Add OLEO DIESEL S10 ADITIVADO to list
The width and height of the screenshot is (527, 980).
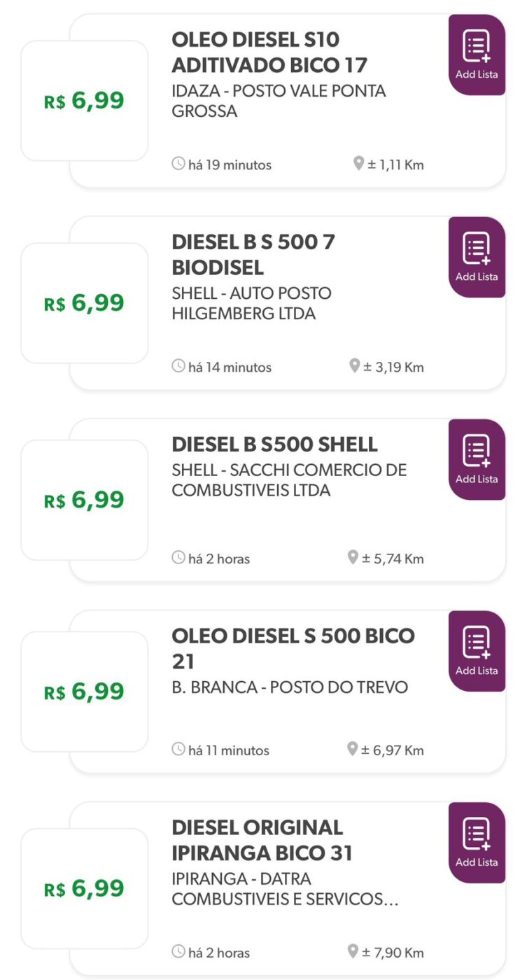tap(477, 55)
